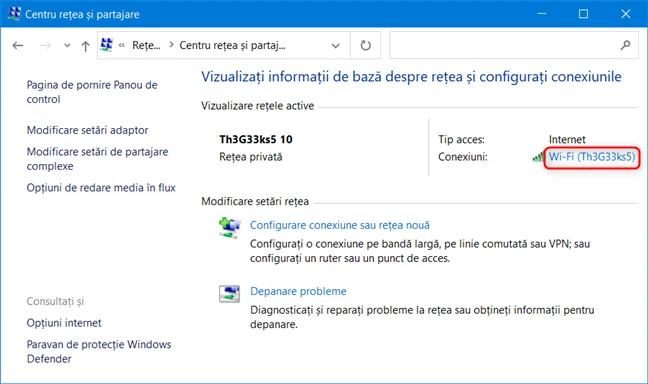648x384 pixels.
Task: Open Paravan de protecție Windows Defender
Action: click(99, 351)
